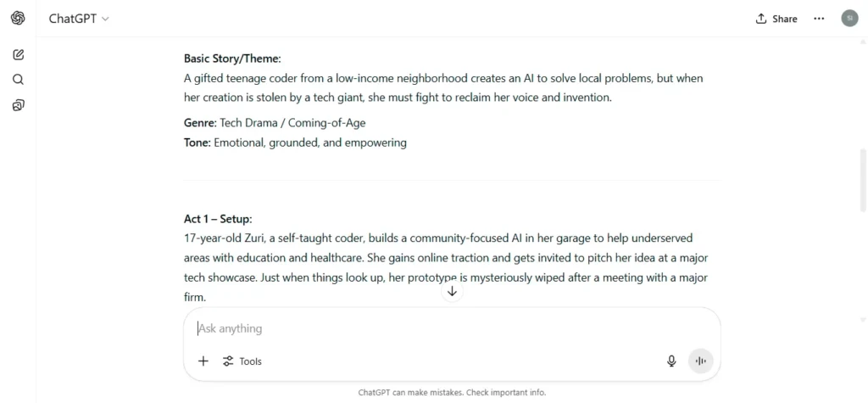The image size is (868, 403).
Task: Click the Basic Story/Theme heading
Action: click(x=232, y=59)
